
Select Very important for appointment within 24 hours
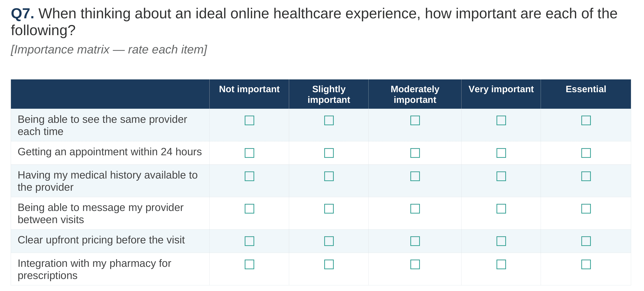pos(501,153)
